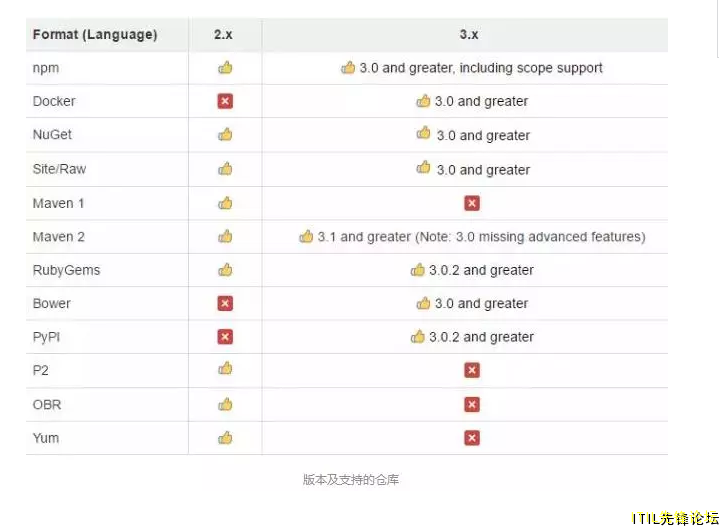Click the RubyGems row label
This screenshot has height=529, width=719.
66,270
